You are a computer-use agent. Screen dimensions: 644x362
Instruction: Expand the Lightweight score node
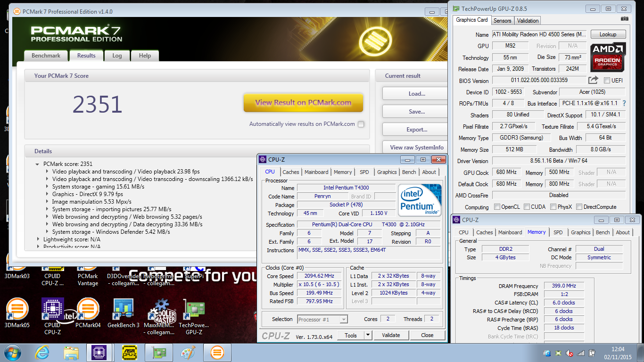coord(37,239)
